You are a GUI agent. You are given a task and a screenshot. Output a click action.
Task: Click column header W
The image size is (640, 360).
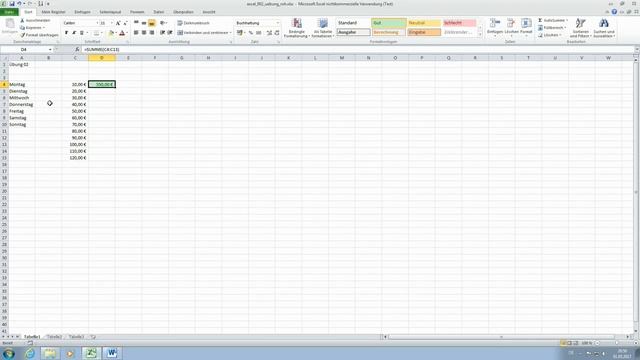point(608,58)
